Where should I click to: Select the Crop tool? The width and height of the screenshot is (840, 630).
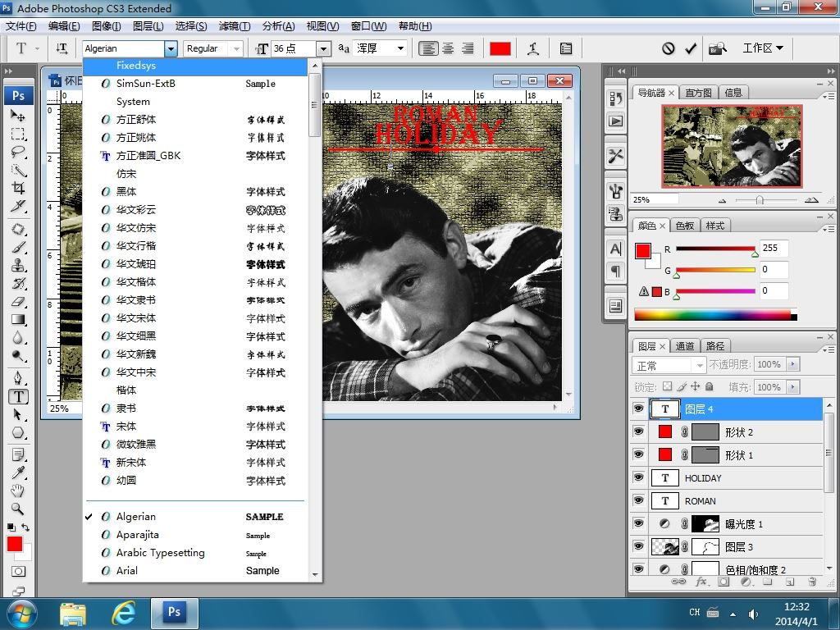(x=18, y=188)
